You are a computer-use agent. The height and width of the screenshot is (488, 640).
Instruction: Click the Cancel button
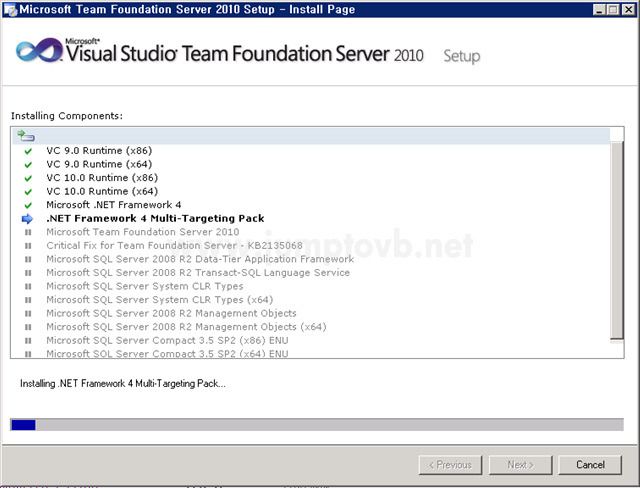pyautogui.click(x=590, y=465)
